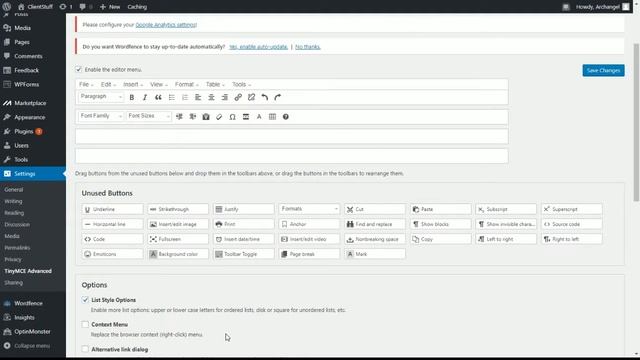640x360 pixels.
Task: Open the editor Insert menu
Action: tap(133, 84)
